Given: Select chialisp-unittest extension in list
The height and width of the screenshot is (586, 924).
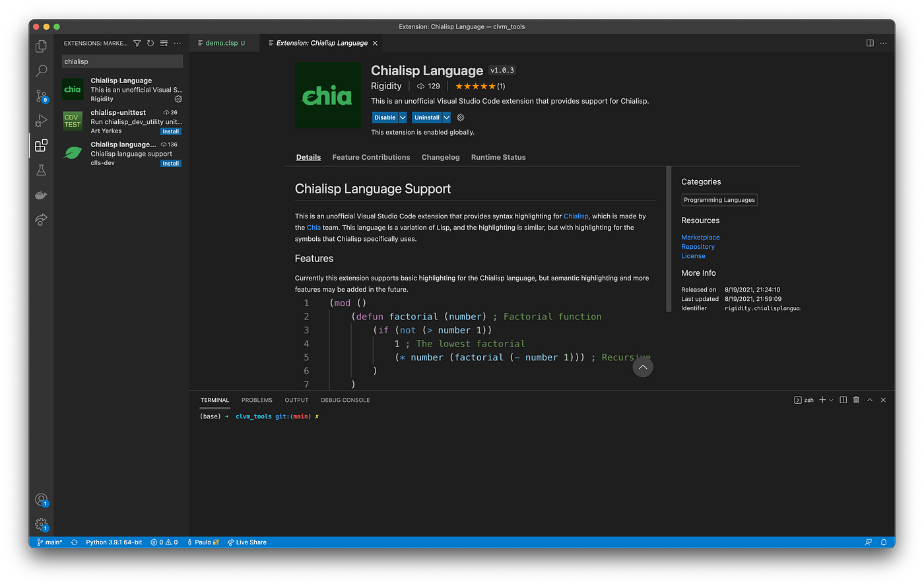Looking at the screenshot, I should pyautogui.click(x=121, y=121).
